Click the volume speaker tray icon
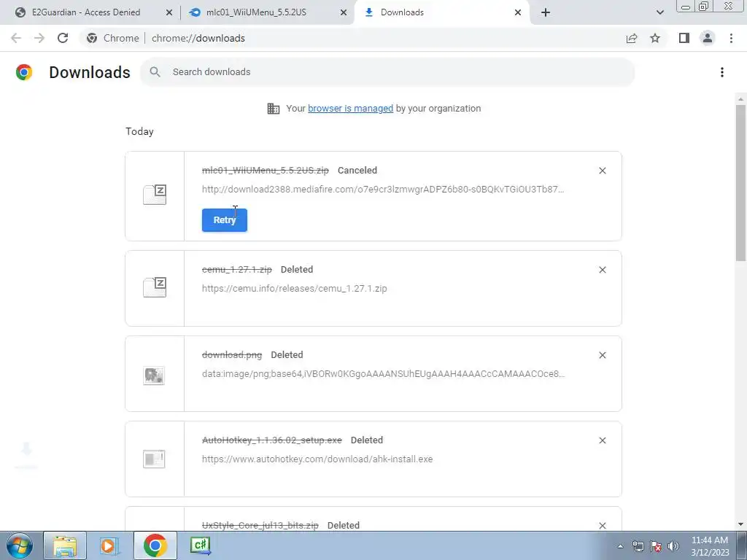The image size is (747, 560). click(x=673, y=546)
